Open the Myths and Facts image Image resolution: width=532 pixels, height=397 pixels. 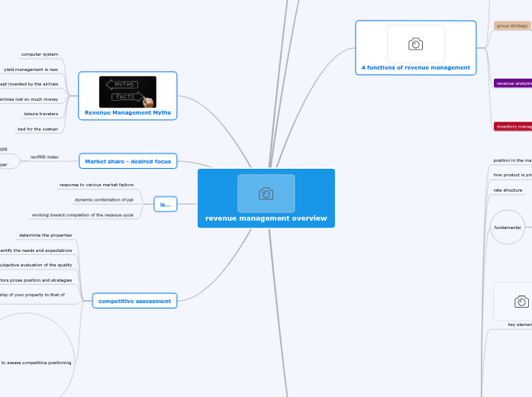[x=127, y=92]
